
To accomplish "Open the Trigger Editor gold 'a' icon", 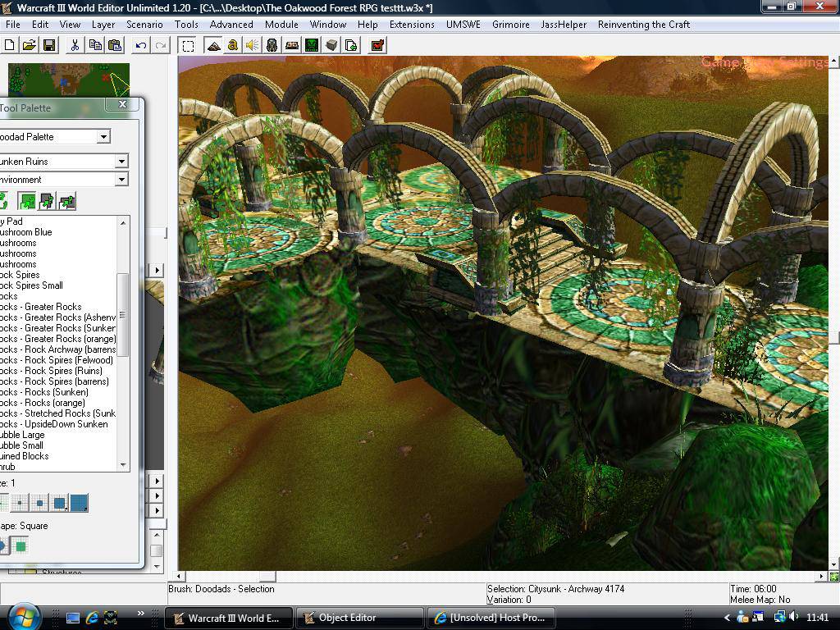I will (x=232, y=46).
